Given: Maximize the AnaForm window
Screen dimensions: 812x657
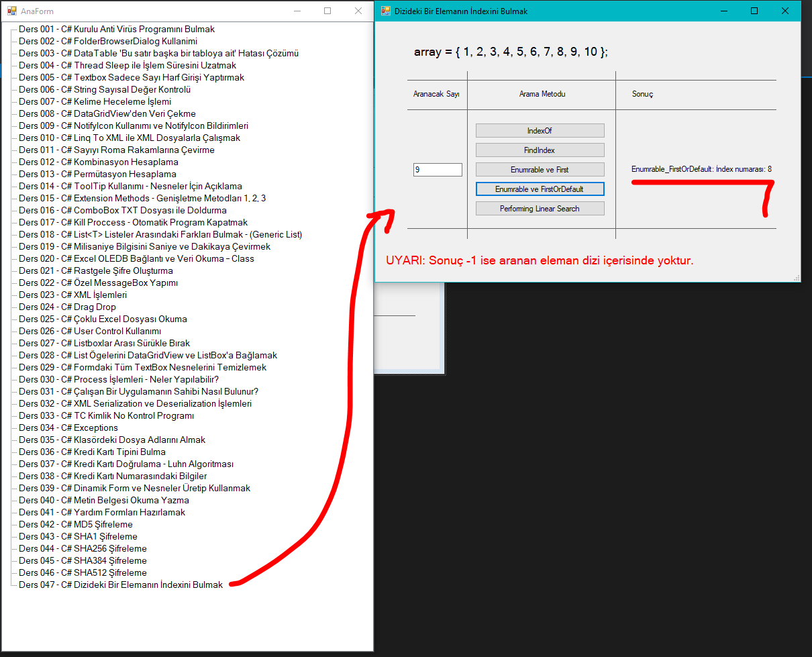Looking at the screenshot, I should [x=327, y=11].
